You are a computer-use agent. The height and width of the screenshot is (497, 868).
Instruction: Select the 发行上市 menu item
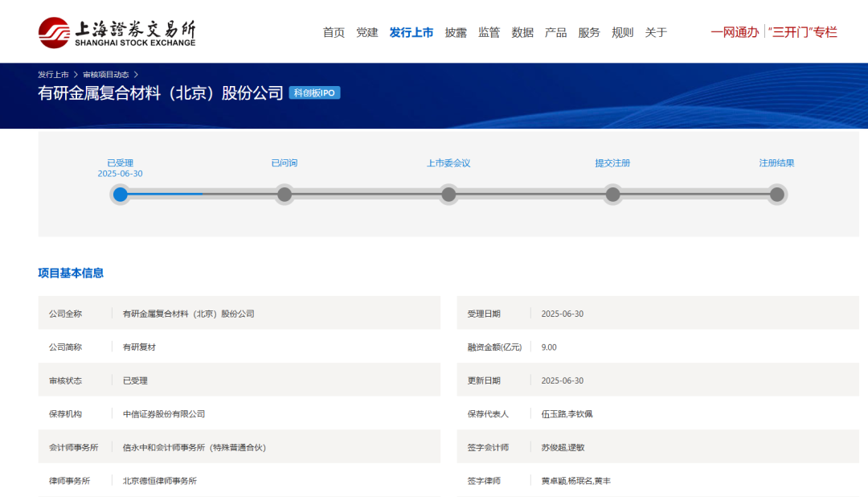(x=411, y=33)
